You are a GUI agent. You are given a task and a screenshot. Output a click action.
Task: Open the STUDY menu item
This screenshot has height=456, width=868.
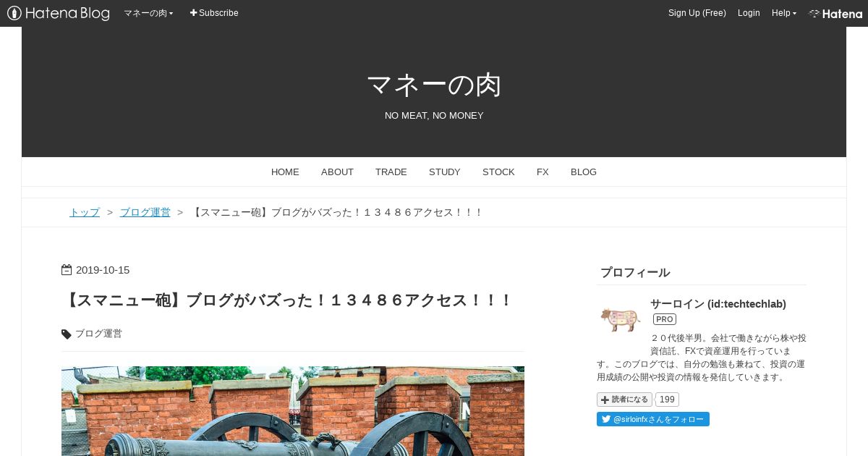click(x=445, y=172)
